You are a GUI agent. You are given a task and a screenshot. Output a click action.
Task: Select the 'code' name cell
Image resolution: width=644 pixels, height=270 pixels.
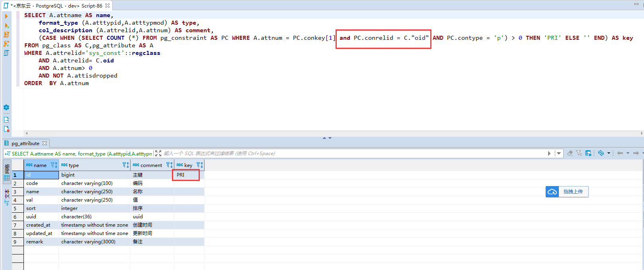[41, 183]
